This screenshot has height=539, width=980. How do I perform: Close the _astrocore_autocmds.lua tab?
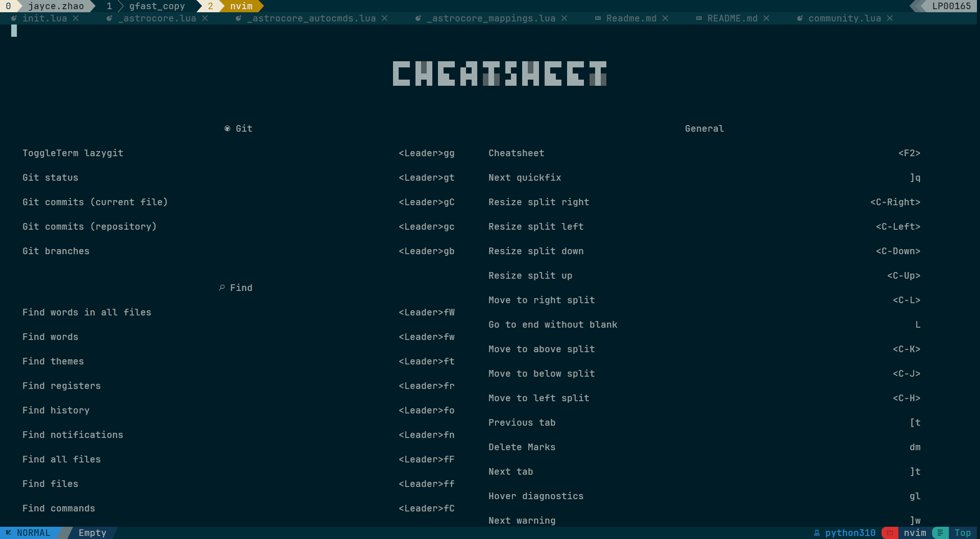coord(384,18)
